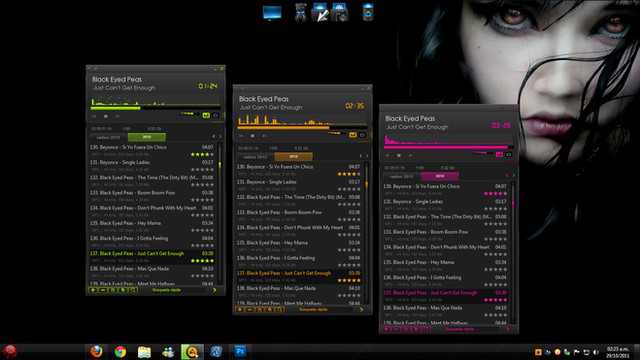Screen dimensions: 640x360
Task: Open the recycle bin icon in top dock
Action: point(368,12)
